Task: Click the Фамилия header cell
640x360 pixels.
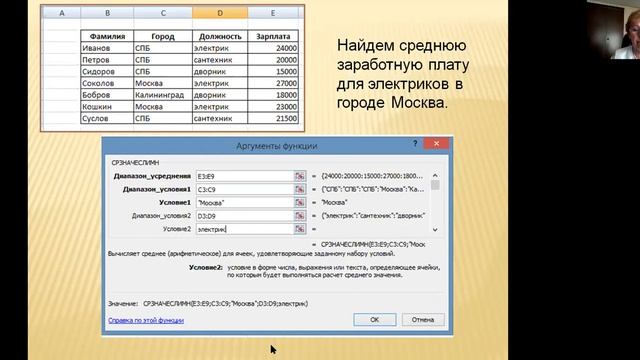Action: point(107,36)
